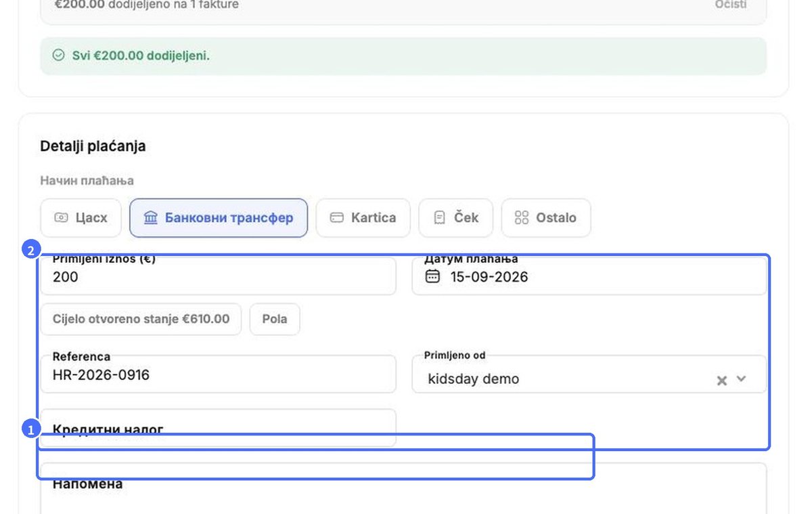812x514 pixels.
Task: Click the Primljeni iznos amount field
Action: pos(219,276)
